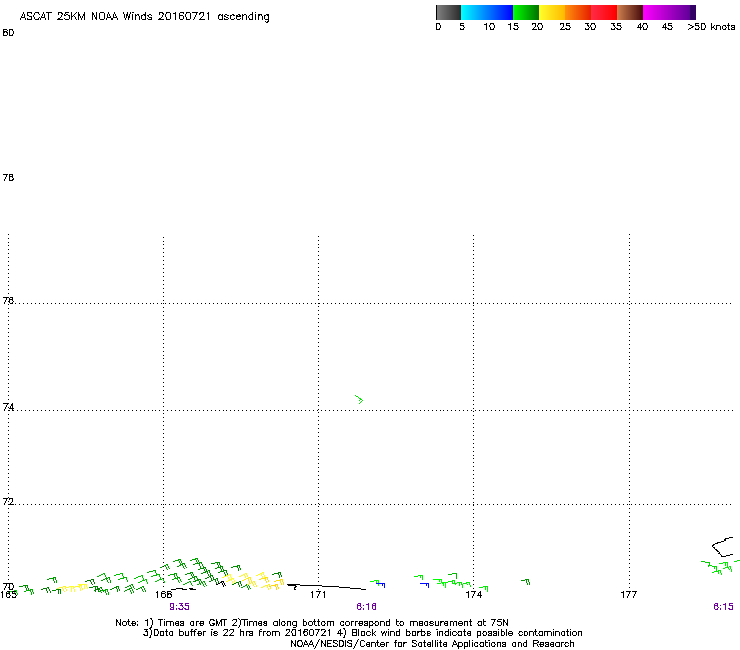Viewport: 740px width, 650px height.
Task: Click the '35' label under the color bar
Action: click(616, 27)
